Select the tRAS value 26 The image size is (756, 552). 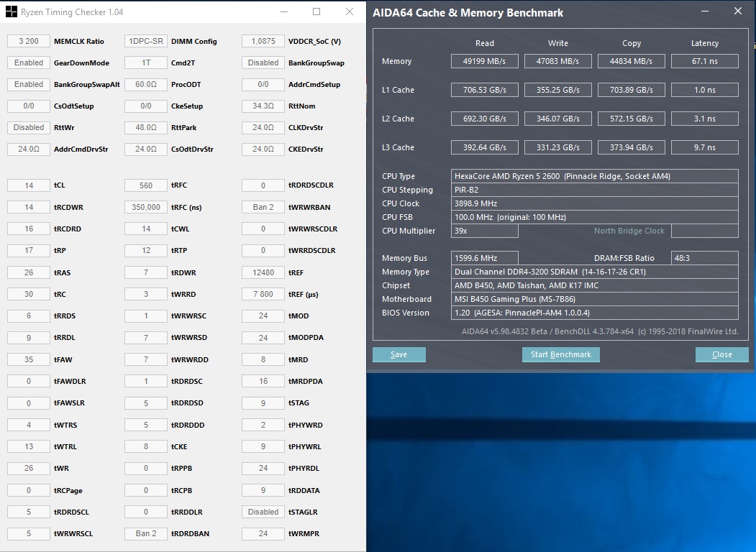(x=29, y=272)
